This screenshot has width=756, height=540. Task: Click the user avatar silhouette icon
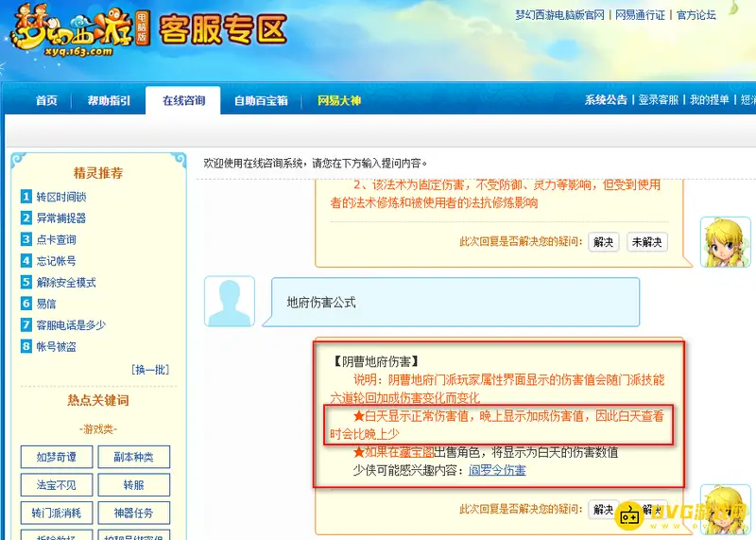(230, 301)
